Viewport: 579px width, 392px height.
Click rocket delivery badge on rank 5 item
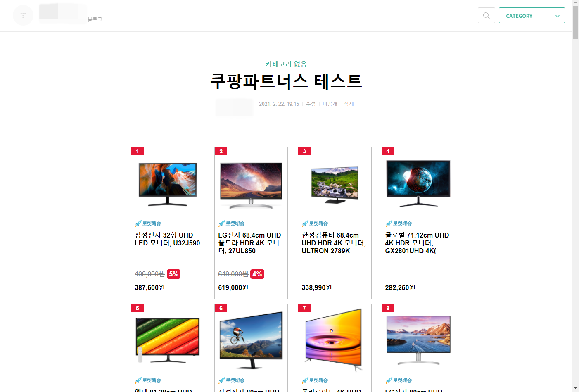[148, 380]
